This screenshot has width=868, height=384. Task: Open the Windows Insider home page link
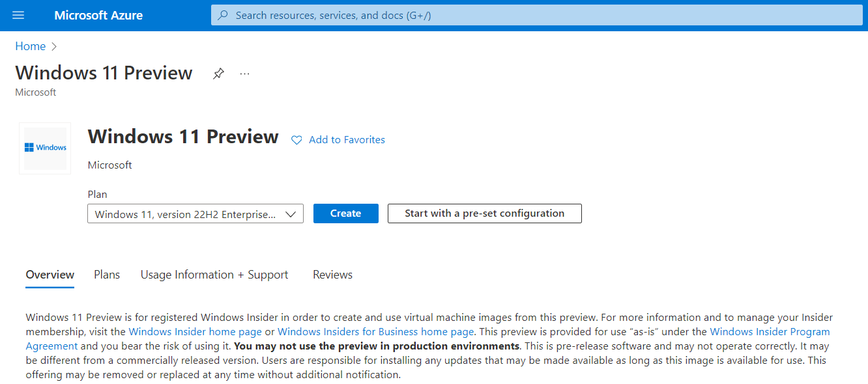(194, 331)
